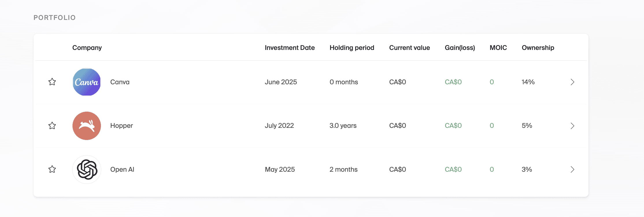The height and width of the screenshot is (217, 644).
Task: Mark Open AI as favorite
Action: pos(52,169)
